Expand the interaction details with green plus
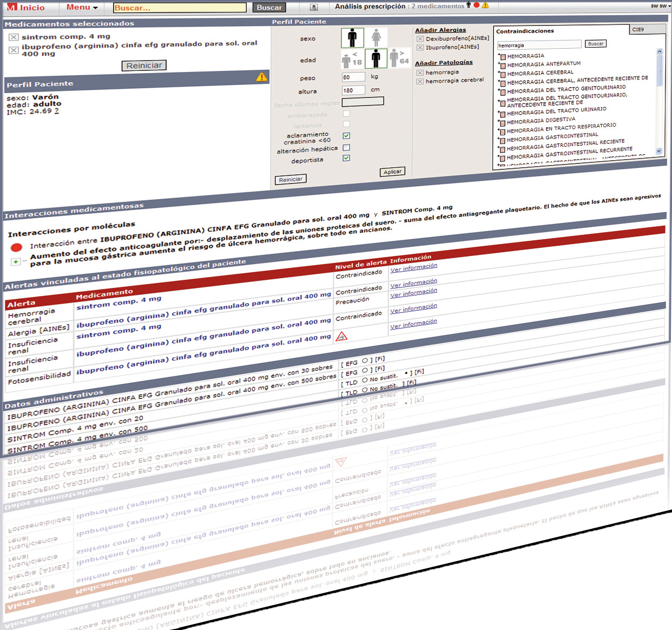 pyautogui.click(x=16, y=261)
